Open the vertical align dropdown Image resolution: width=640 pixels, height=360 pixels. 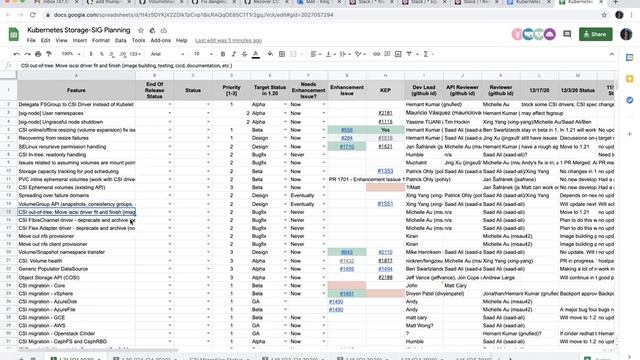(330, 54)
